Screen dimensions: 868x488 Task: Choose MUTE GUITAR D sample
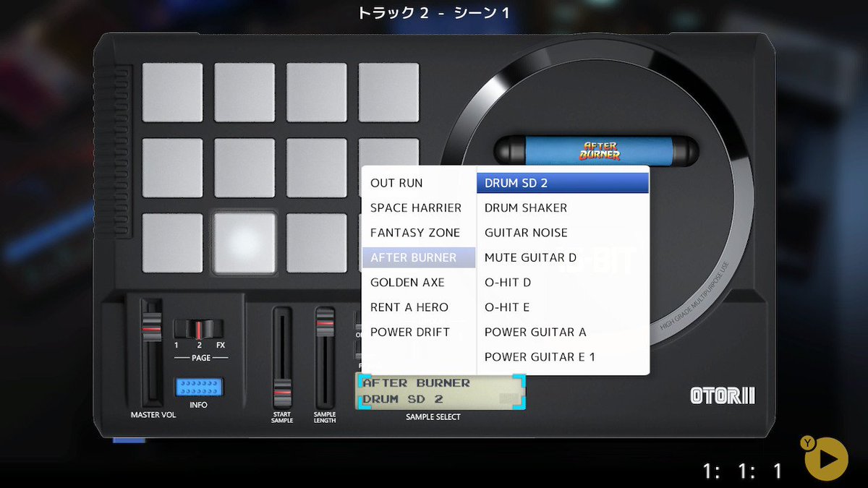563,257
